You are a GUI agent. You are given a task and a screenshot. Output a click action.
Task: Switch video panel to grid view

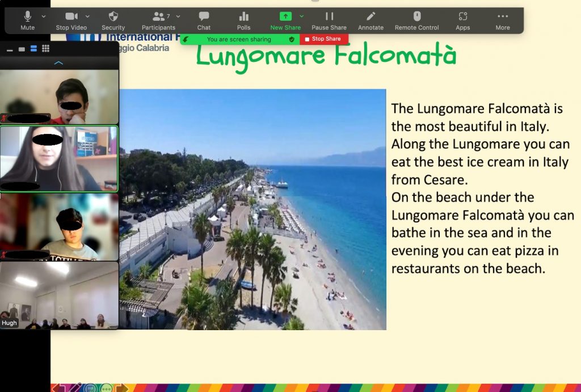click(45, 49)
